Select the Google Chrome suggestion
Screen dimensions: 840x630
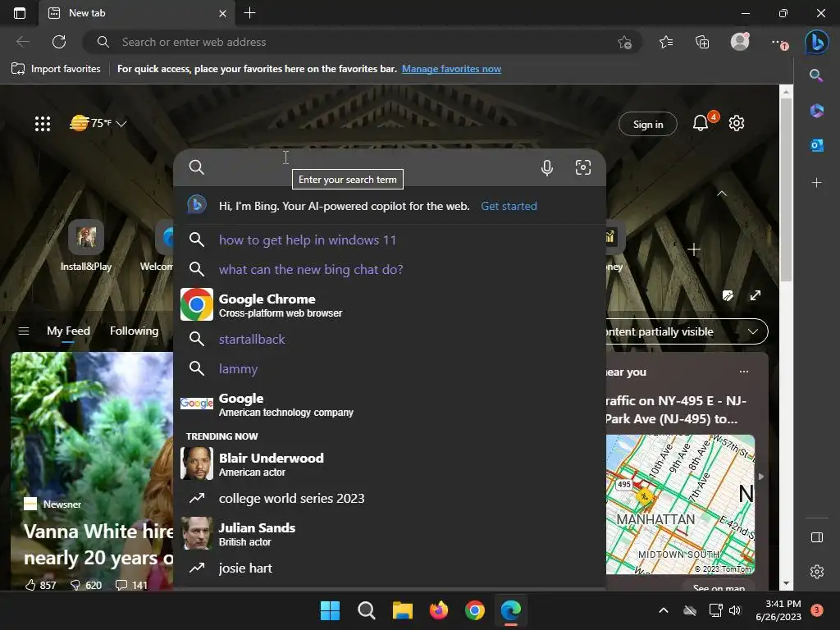click(390, 304)
